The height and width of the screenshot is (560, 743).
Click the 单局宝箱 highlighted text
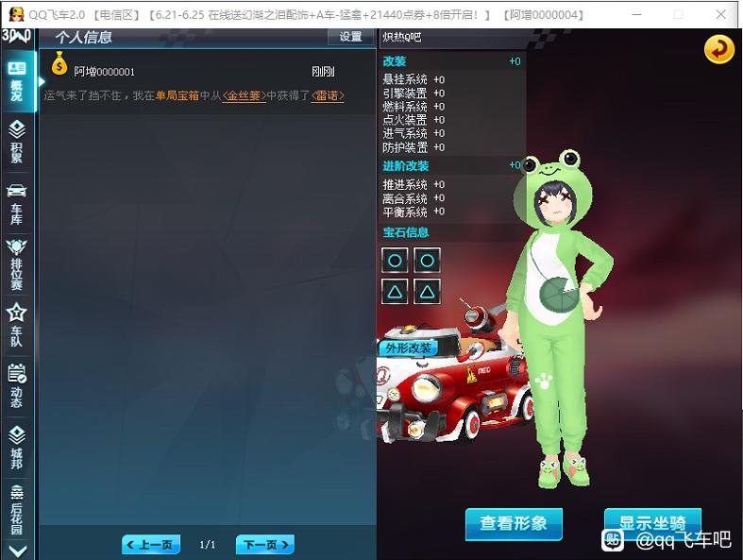pyautogui.click(x=177, y=95)
